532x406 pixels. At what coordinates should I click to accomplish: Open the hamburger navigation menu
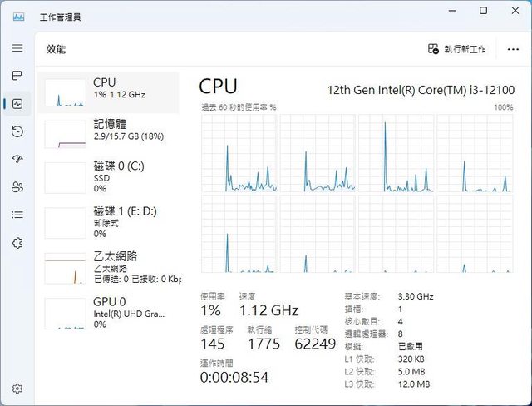(x=17, y=48)
